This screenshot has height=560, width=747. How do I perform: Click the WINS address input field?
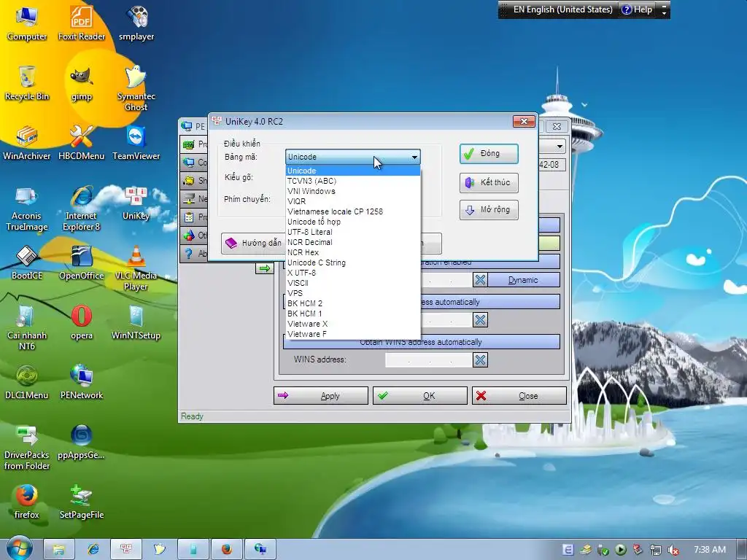coord(429,360)
